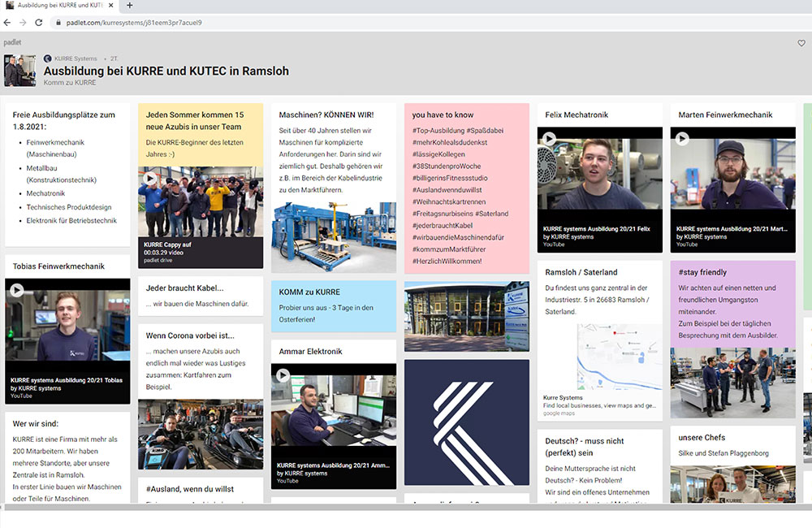This screenshot has width=812, height=528.
Task: Click the Ammar video YouTube title caption
Action: [x=333, y=465]
